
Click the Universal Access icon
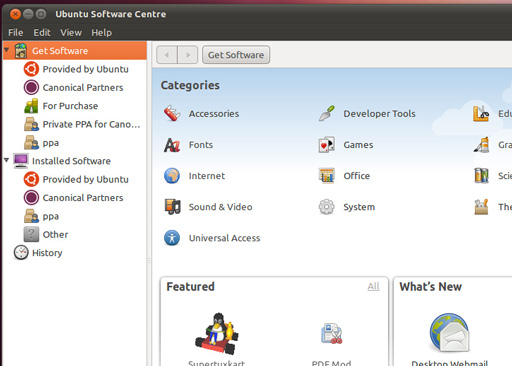[x=172, y=238]
